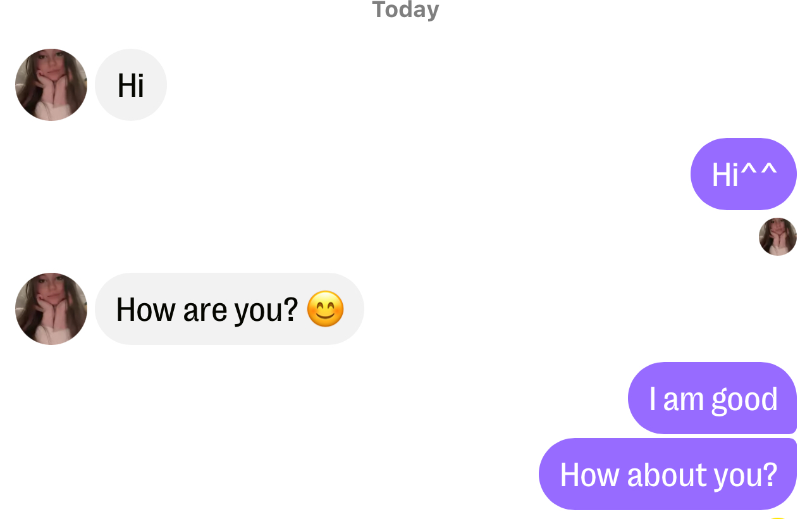Select the "How are you?" message bubble
Image resolution: width=812 pixels, height=519 pixels.
pyautogui.click(x=209, y=309)
